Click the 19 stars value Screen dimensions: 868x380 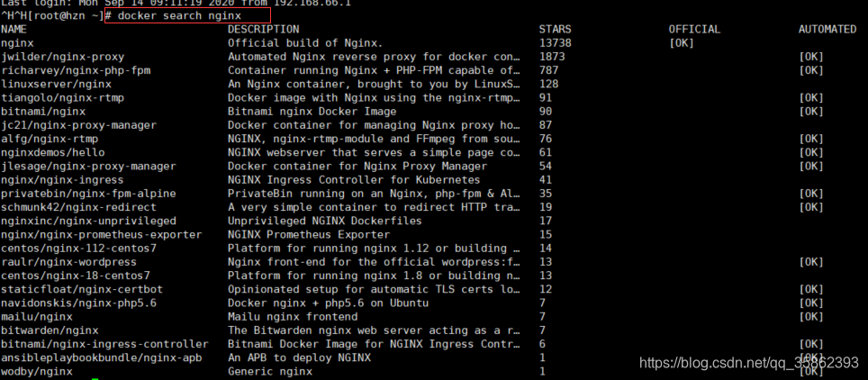point(546,207)
